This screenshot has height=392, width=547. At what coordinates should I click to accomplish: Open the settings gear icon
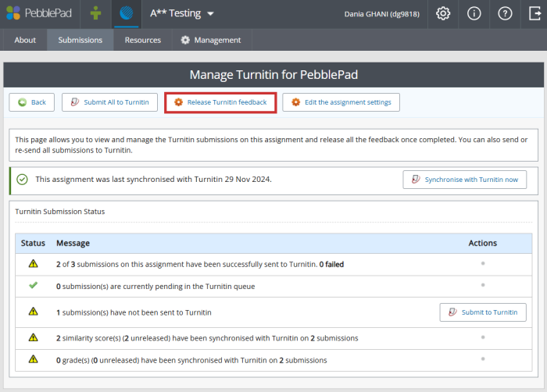coord(443,13)
